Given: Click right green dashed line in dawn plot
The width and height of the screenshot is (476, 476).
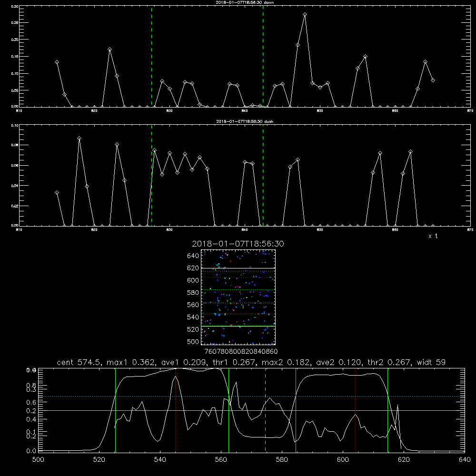Looking at the screenshot, I should [263, 56].
